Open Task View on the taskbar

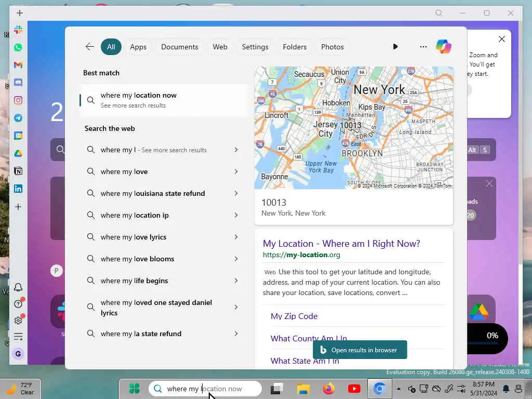[277, 389]
